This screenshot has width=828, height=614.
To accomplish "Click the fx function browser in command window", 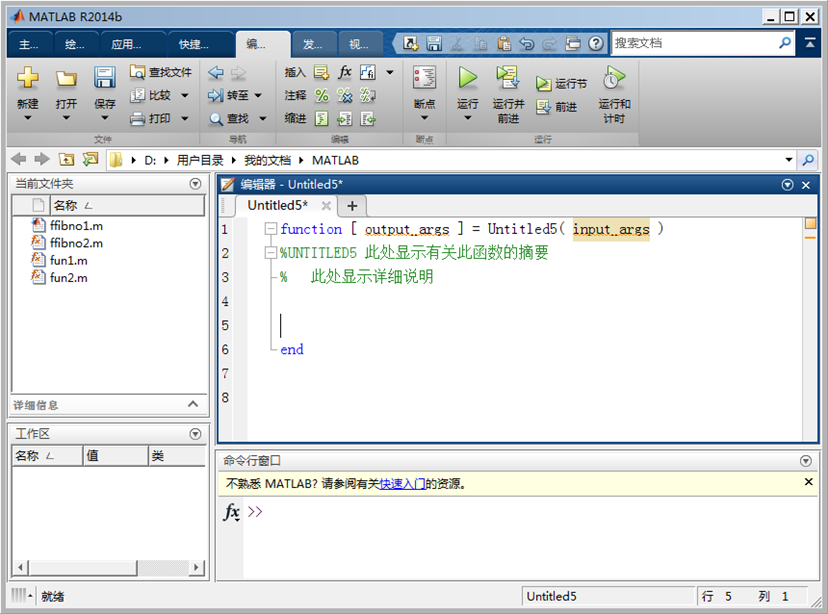I will tap(232, 512).
